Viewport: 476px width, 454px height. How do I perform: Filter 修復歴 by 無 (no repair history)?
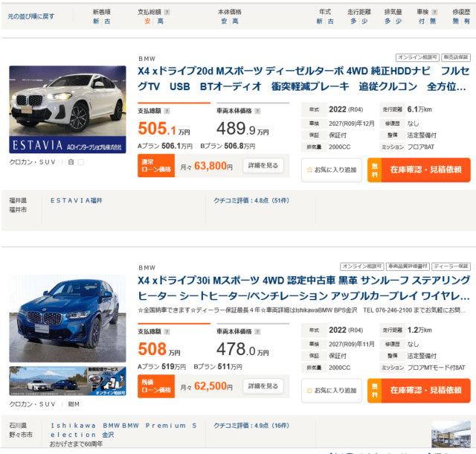point(457,22)
